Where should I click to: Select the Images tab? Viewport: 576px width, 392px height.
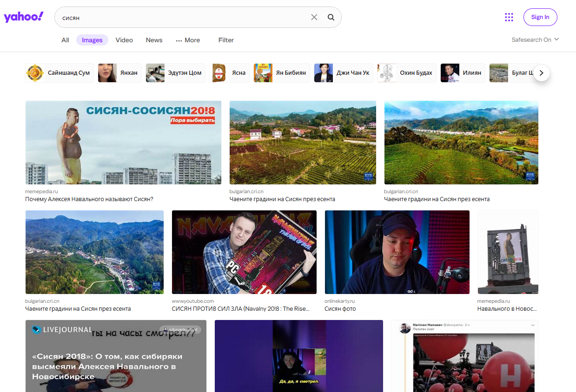(92, 40)
